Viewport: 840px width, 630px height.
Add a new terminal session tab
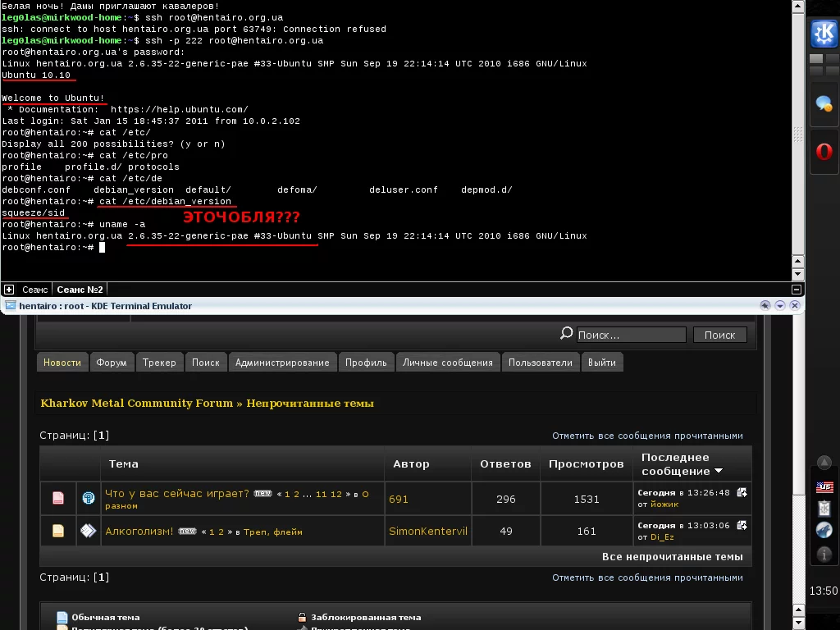(x=9, y=290)
